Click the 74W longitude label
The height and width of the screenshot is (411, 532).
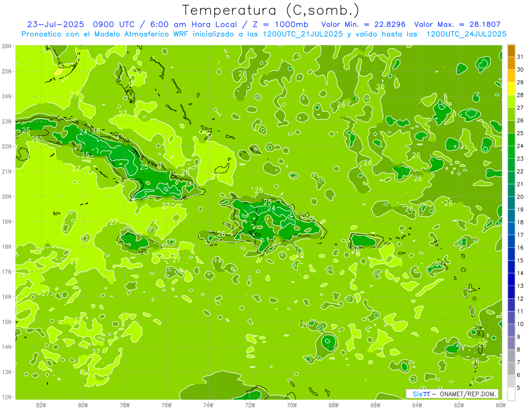[x=208, y=405]
